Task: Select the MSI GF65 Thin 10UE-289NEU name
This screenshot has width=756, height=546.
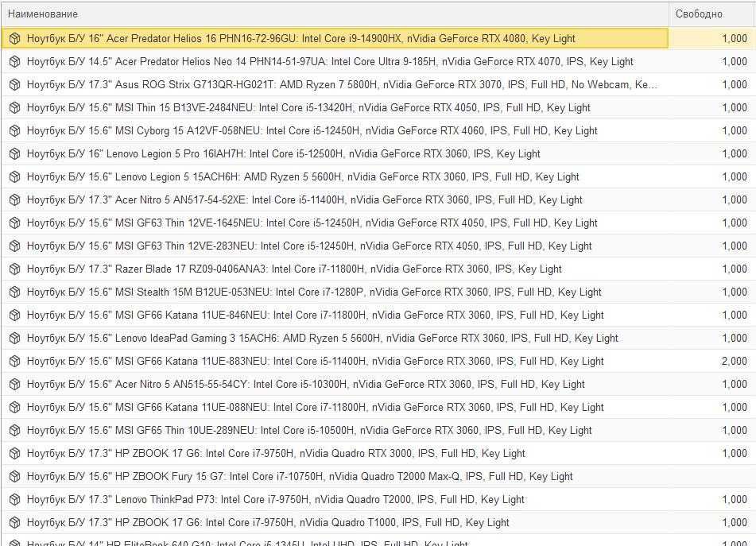Action: tap(309, 430)
